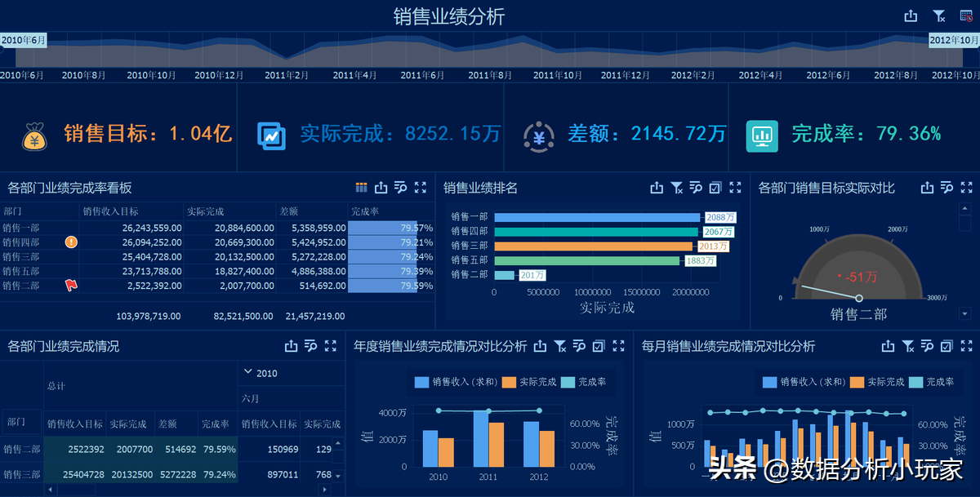The image size is (980, 497).
Task: Click the selection check icon in 销售业绩排名
Action: point(715,188)
